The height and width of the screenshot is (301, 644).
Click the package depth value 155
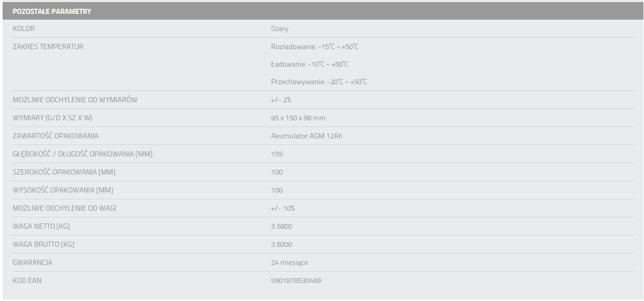pos(277,154)
